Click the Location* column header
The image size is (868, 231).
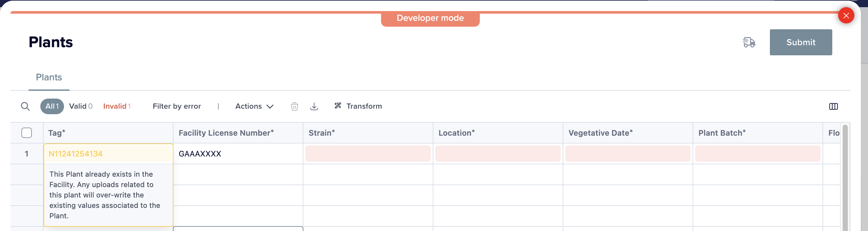coord(498,133)
